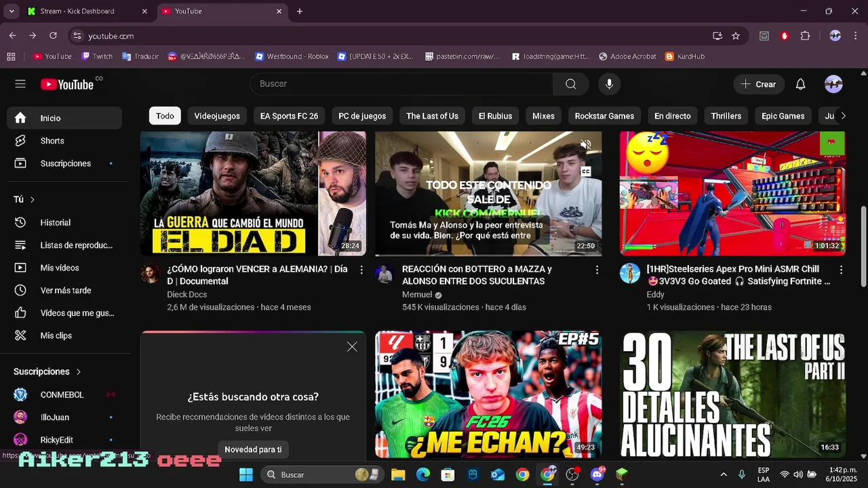The height and width of the screenshot is (488, 868).
Task: Expand the Tú section
Action: 24,199
